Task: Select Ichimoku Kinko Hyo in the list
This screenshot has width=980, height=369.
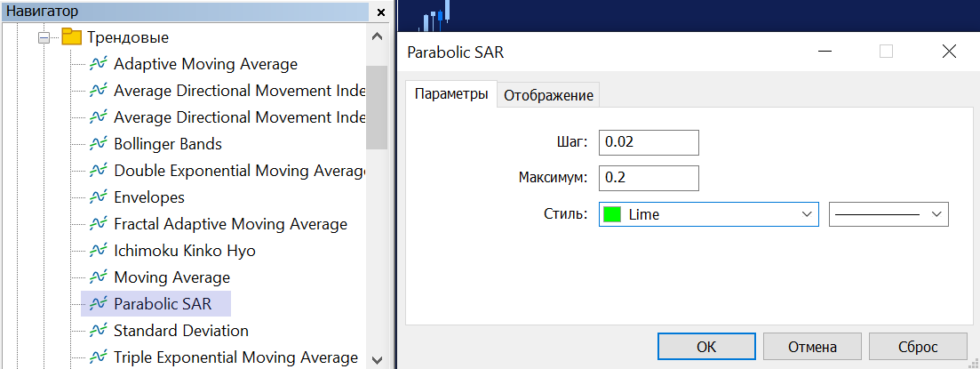Action: (x=185, y=251)
